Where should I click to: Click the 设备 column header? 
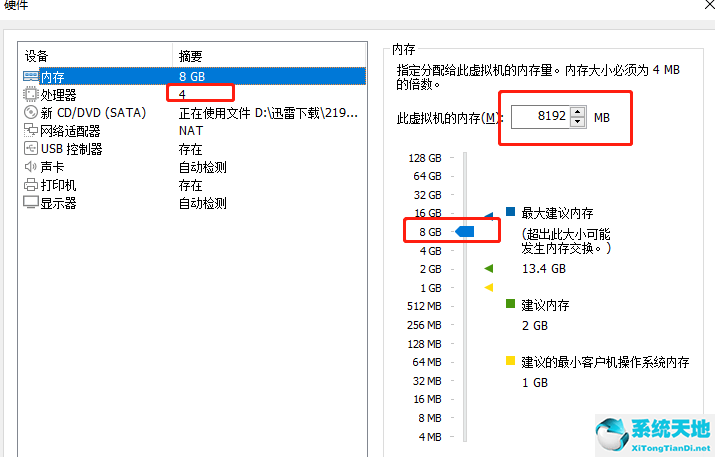coord(36,56)
